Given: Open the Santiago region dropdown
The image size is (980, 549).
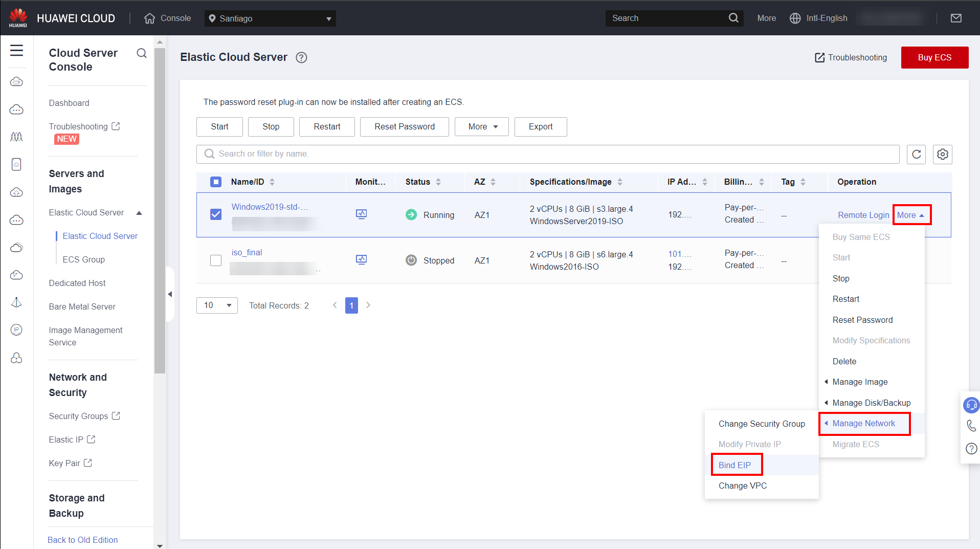Looking at the screenshot, I should click(x=270, y=18).
